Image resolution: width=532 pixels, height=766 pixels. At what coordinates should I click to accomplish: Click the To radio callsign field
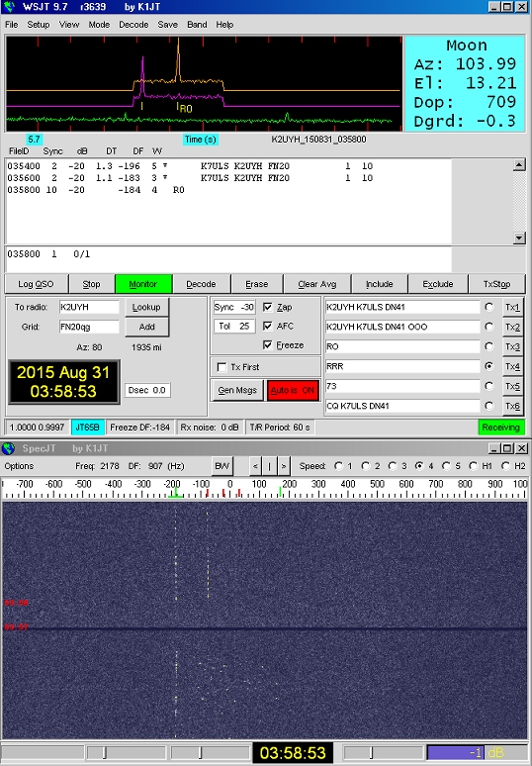[89, 307]
